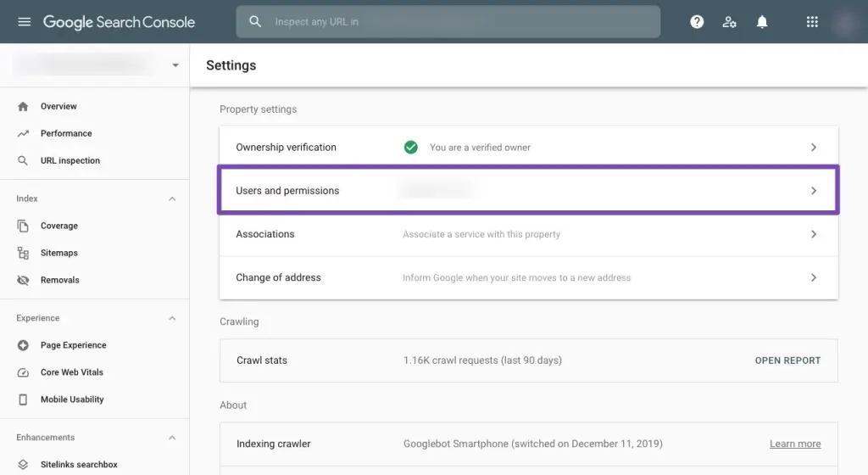Go to Performance in sidebar
This screenshot has height=475, width=868.
pos(66,133)
